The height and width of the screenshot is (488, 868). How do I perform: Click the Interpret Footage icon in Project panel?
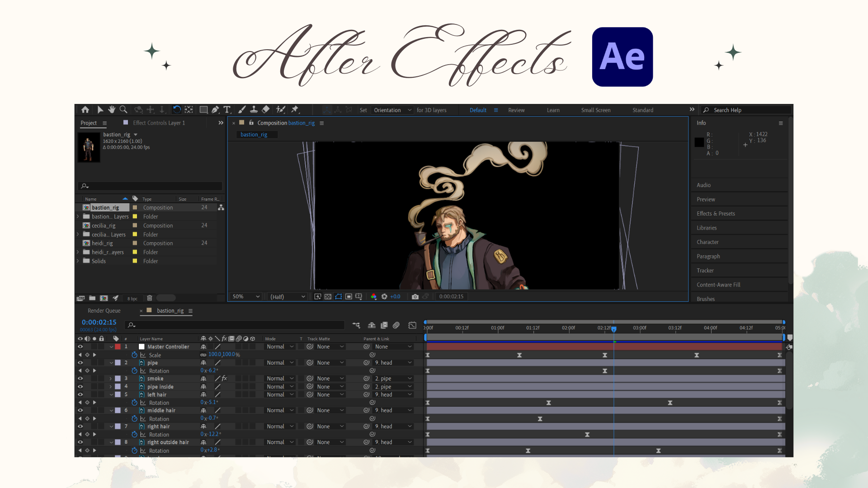[81, 298]
